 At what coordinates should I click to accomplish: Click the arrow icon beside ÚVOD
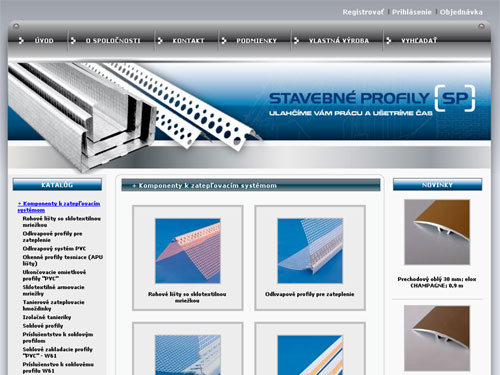(x=21, y=41)
